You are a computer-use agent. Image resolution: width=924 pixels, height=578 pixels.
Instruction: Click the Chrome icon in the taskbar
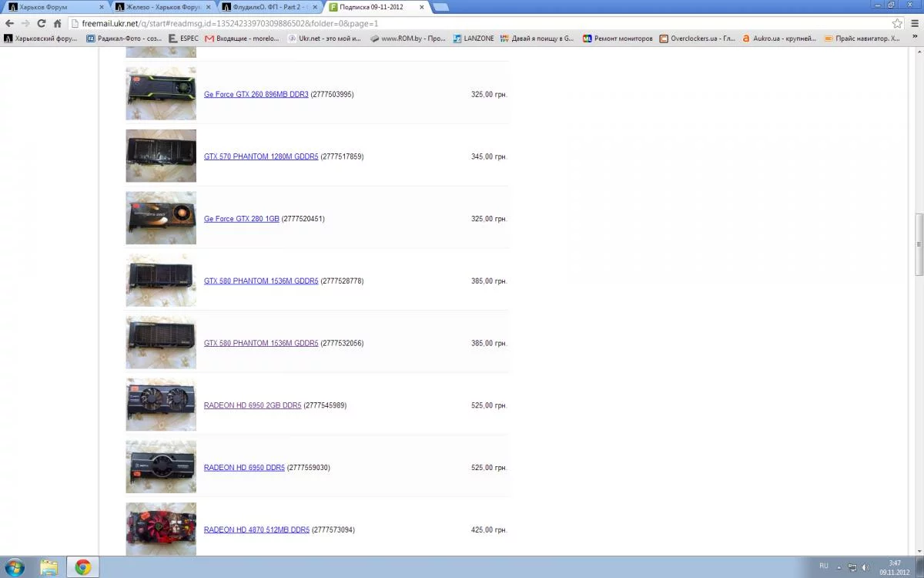coord(82,567)
